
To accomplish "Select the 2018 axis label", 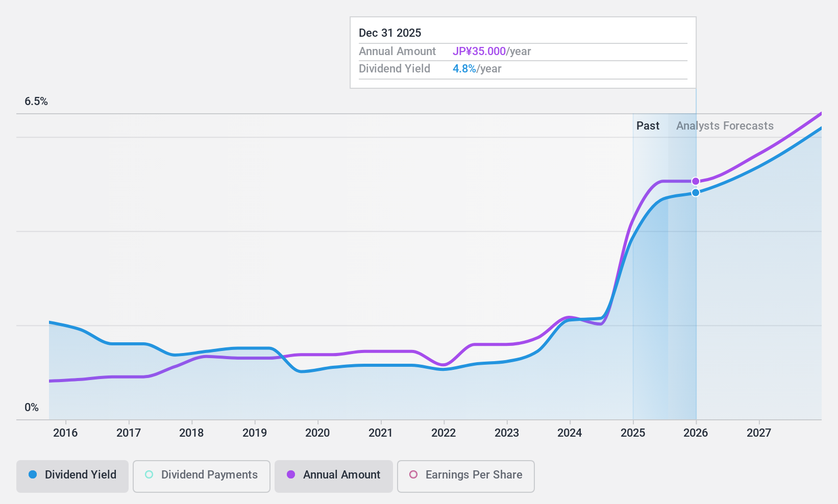I will [191, 433].
